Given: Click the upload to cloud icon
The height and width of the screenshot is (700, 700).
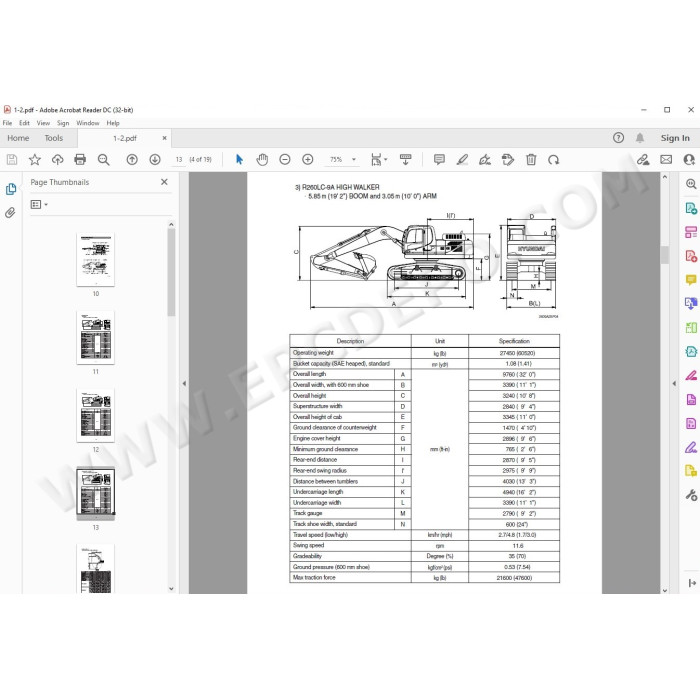Looking at the screenshot, I should [58, 159].
